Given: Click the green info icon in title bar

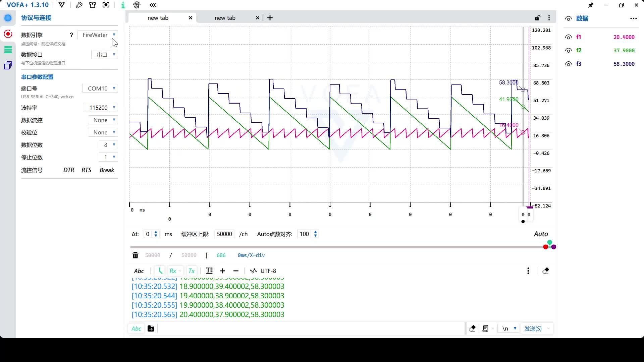Looking at the screenshot, I should point(123,5).
